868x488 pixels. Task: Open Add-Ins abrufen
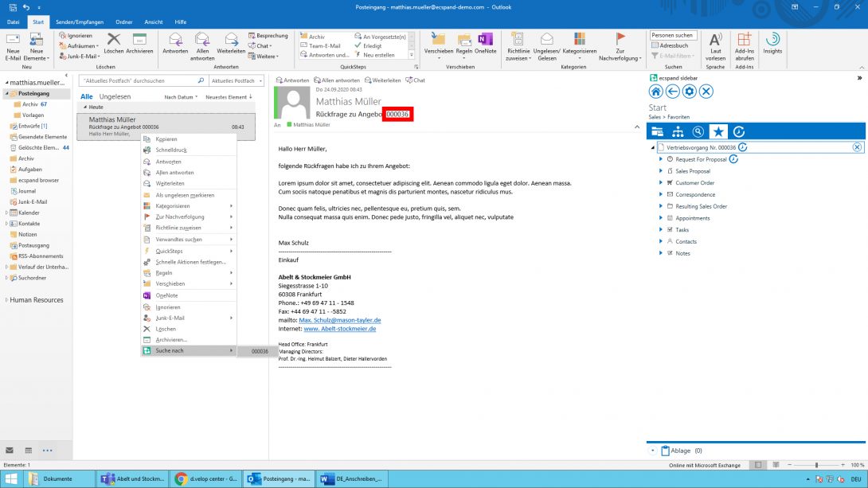click(x=745, y=46)
